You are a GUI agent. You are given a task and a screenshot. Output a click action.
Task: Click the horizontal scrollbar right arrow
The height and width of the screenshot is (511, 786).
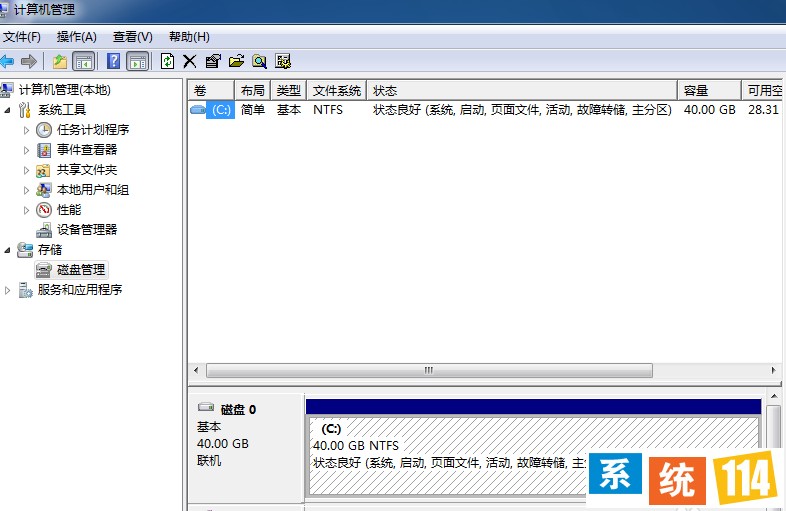[x=773, y=371]
